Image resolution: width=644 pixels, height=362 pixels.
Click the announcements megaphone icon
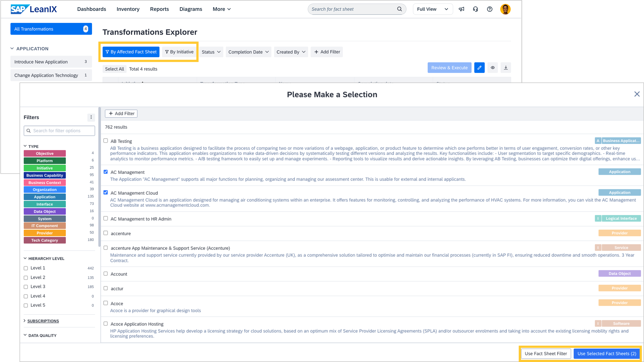461,9
